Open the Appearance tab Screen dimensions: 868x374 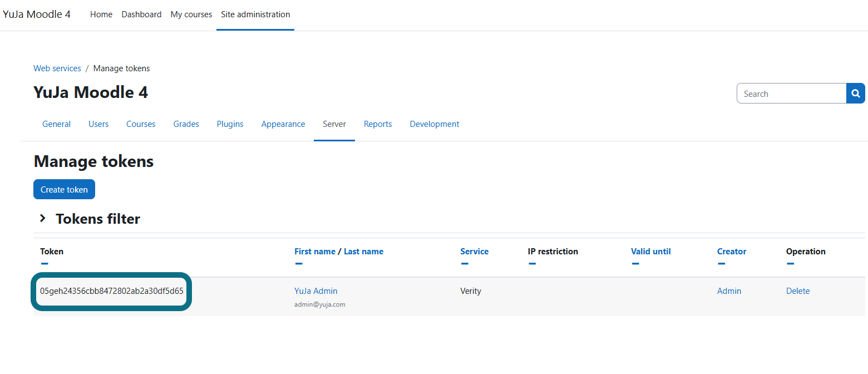(283, 124)
